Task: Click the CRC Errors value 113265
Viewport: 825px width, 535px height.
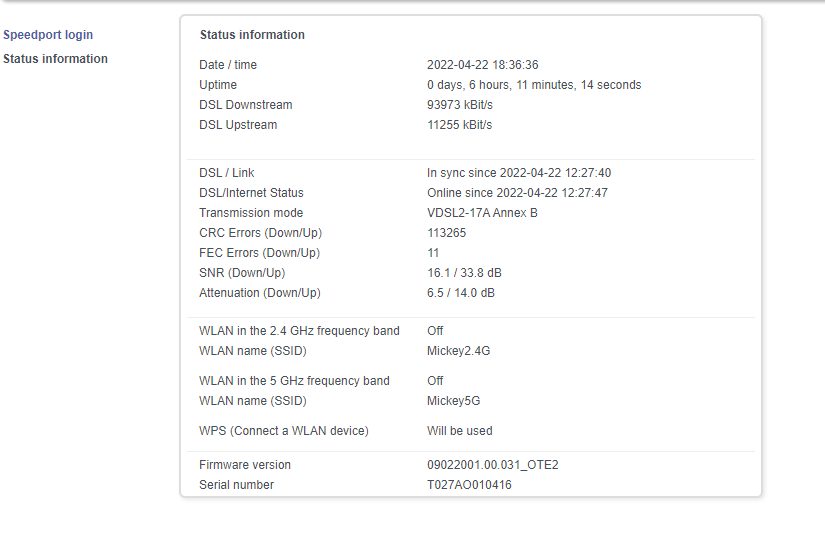Action: pyautogui.click(x=446, y=233)
